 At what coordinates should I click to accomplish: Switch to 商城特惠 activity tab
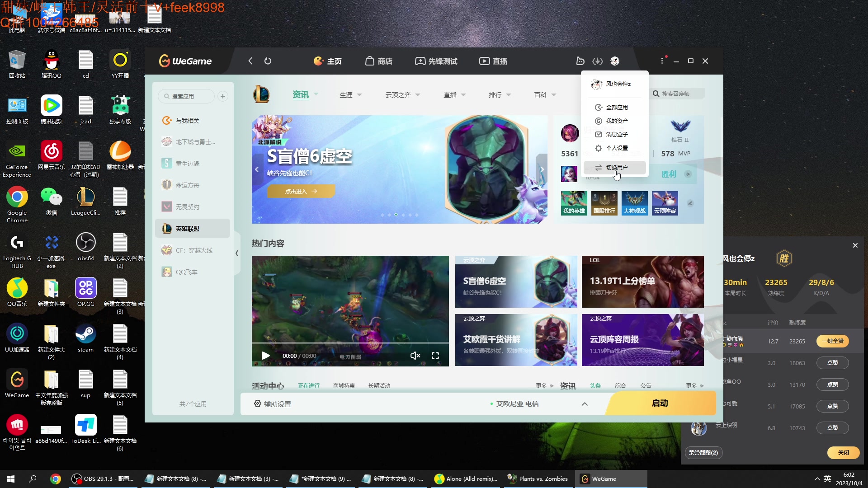point(344,386)
